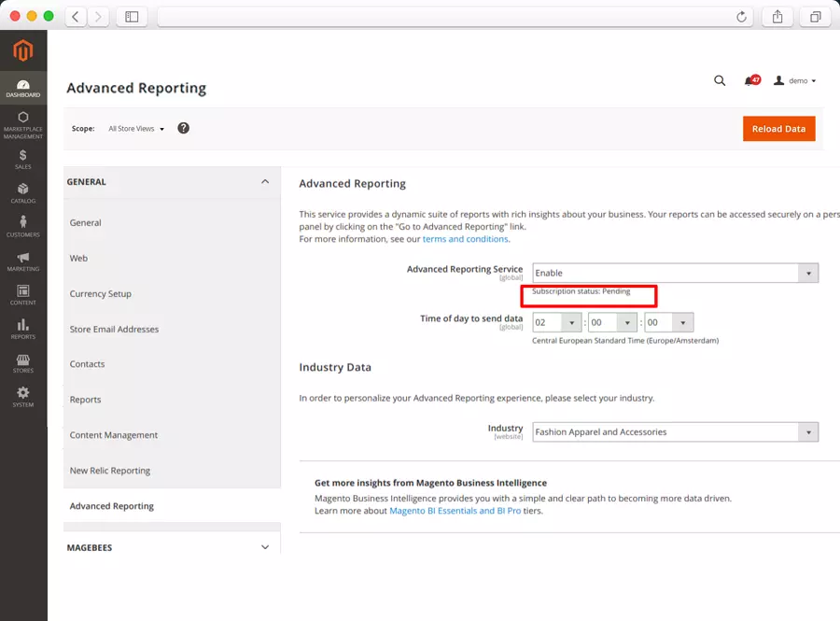The width and height of the screenshot is (840, 621).
Task: Open the System menu
Action: point(23,397)
